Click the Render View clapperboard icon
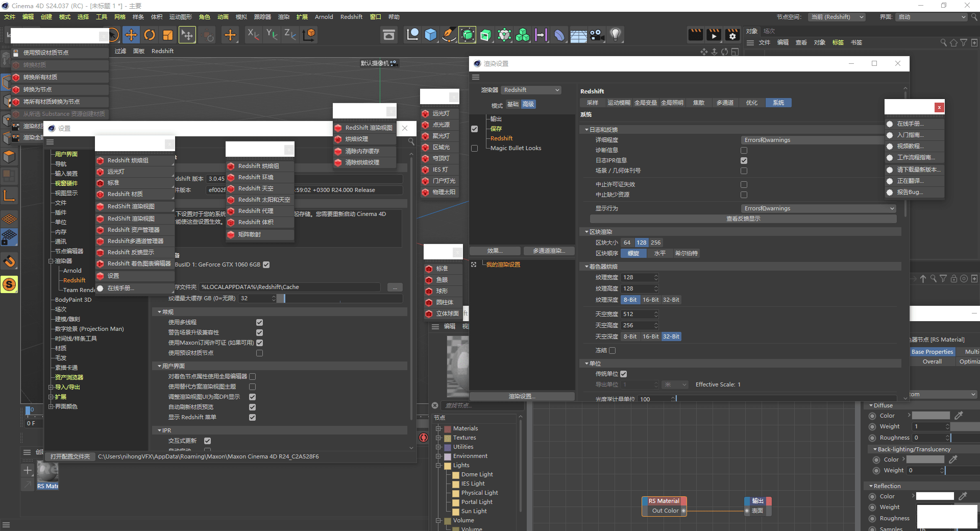Image resolution: width=980 pixels, height=531 pixels. tap(696, 35)
